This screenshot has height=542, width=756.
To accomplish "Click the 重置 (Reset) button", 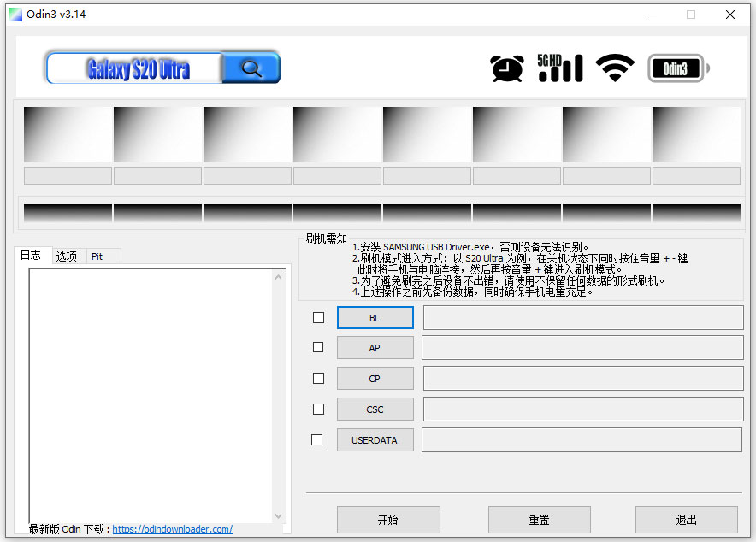I will click(x=540, y=520).
